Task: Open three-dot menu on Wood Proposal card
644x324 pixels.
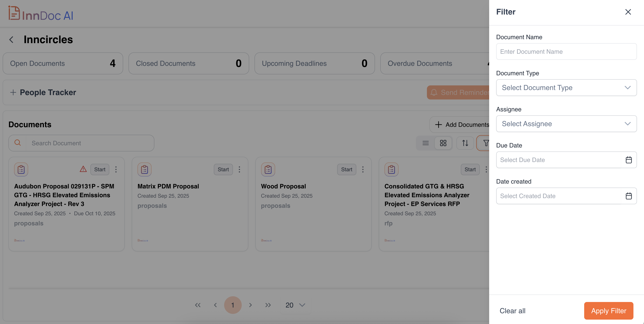Action: coord(363,169)
